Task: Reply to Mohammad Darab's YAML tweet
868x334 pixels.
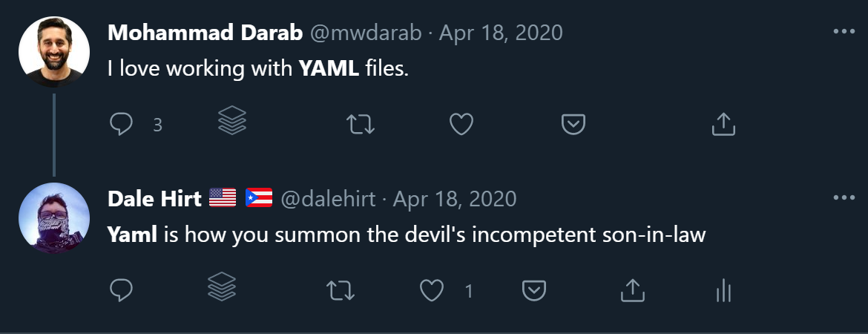Action: tap(121, 124)
